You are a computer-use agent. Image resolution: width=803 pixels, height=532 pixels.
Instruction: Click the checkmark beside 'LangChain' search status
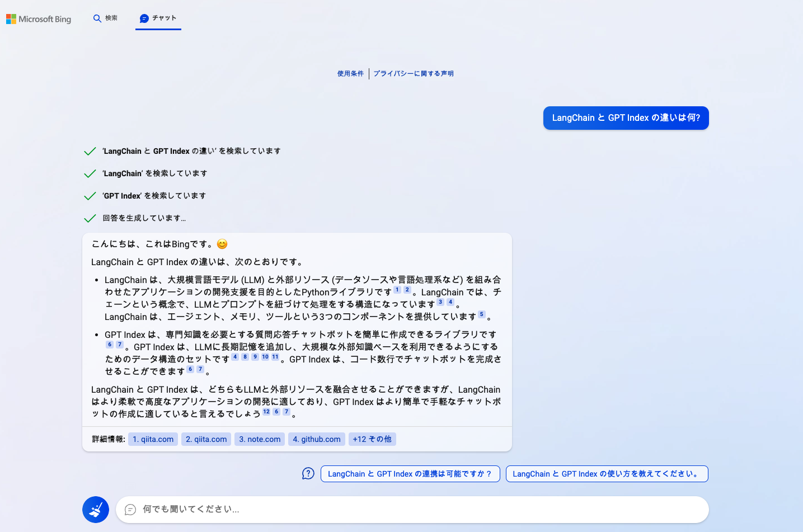click(x=90, y=173)
